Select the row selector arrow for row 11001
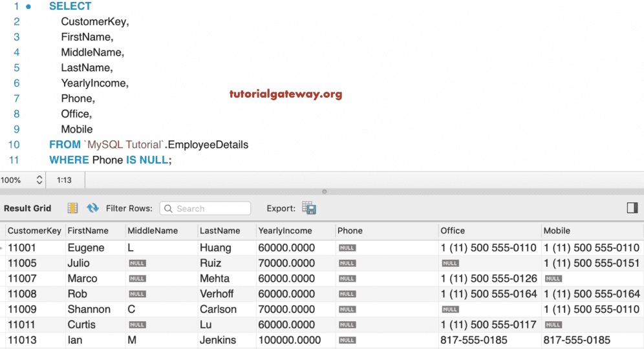 2,248
